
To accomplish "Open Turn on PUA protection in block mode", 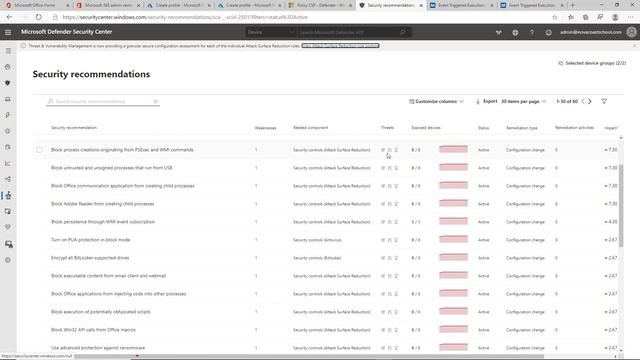I will (x=91, y=240).
